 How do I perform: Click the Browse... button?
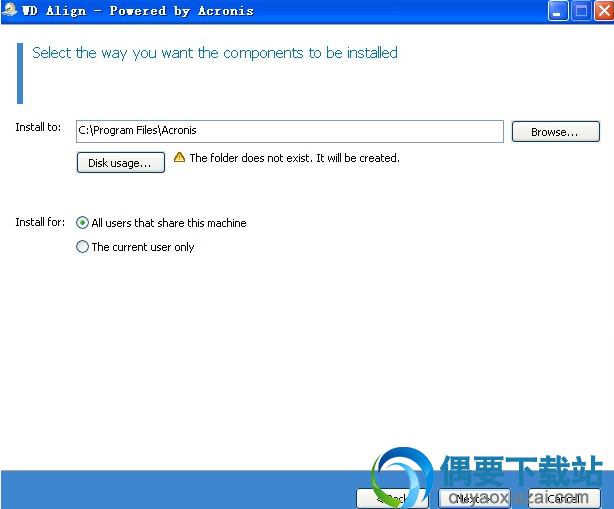click(555, 132)
